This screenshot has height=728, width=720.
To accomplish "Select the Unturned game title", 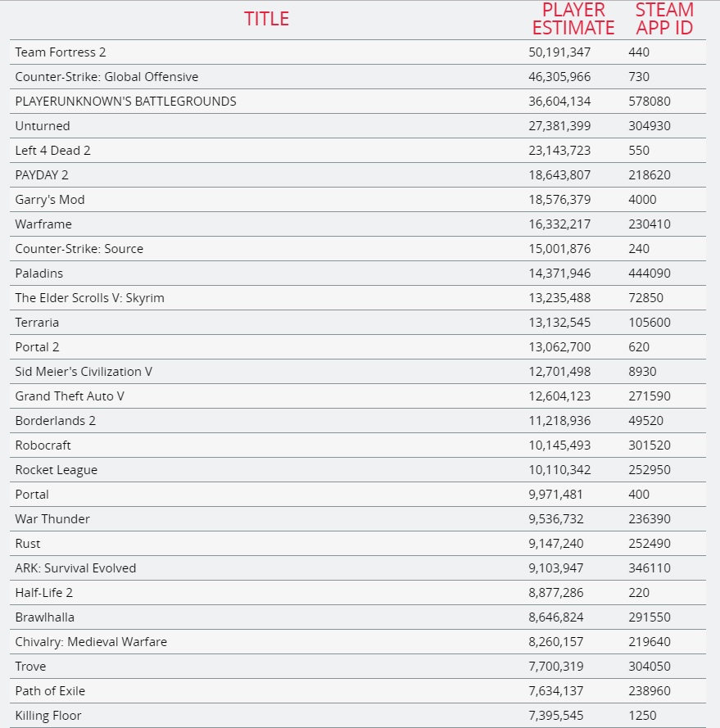I will coord(43,126).
